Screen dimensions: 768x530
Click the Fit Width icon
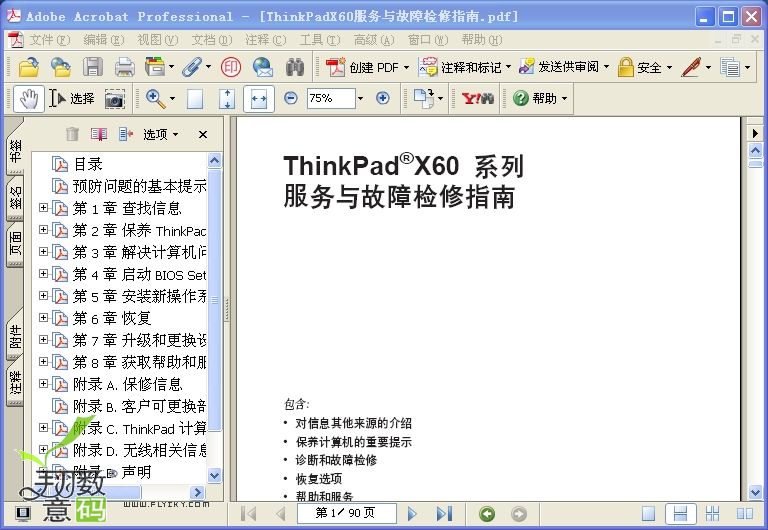click(x=259, y=98)
